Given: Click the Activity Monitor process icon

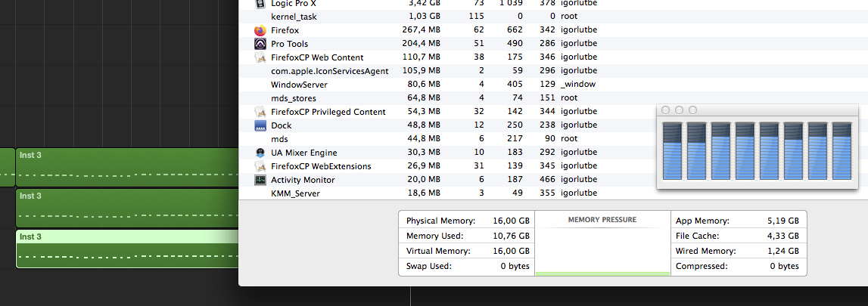Looking at the screenshot, I should pyautogui.click(x=260, y=180).
